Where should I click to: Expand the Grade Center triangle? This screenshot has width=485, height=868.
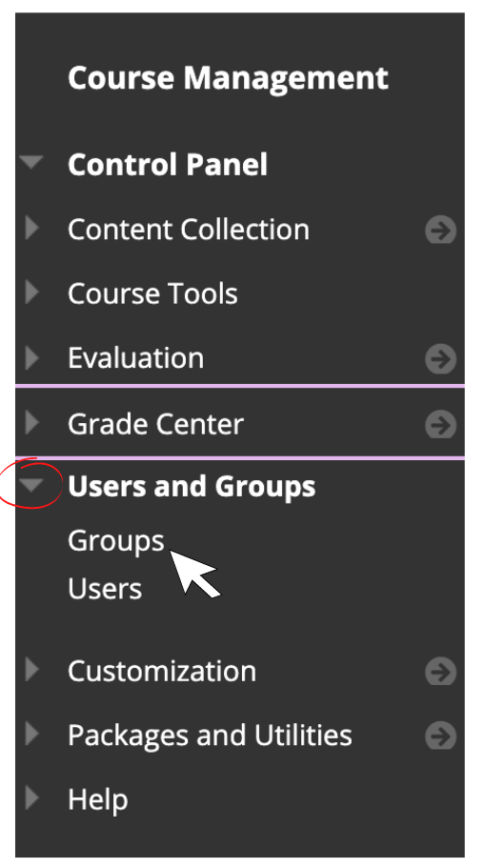[x=32, y=422]
